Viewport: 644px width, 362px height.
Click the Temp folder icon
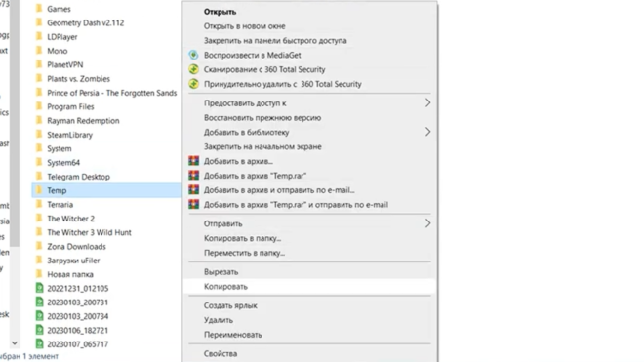(x=39, y=190)
